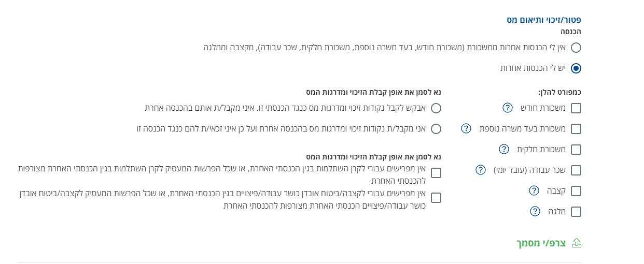Image resolution: width=644 pixels, height=264 pixels.
Task: Select the קצבה checkbox
Action: pyautogui.click(x=576, y=191)
